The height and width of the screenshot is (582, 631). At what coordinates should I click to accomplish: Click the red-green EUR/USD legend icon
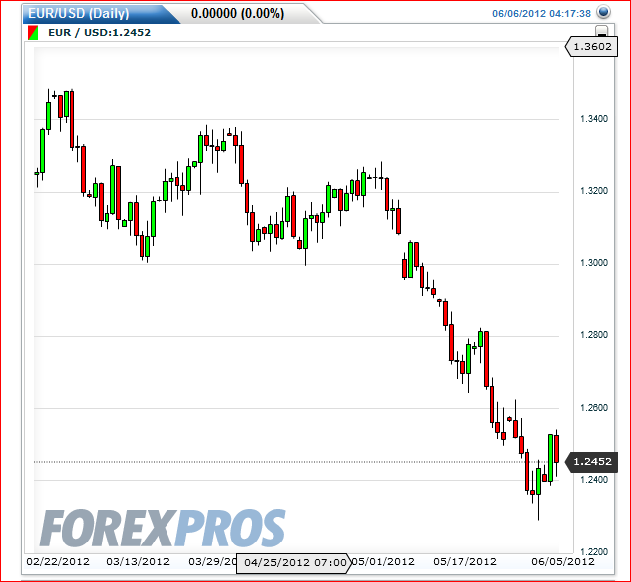tap(33, 33)
